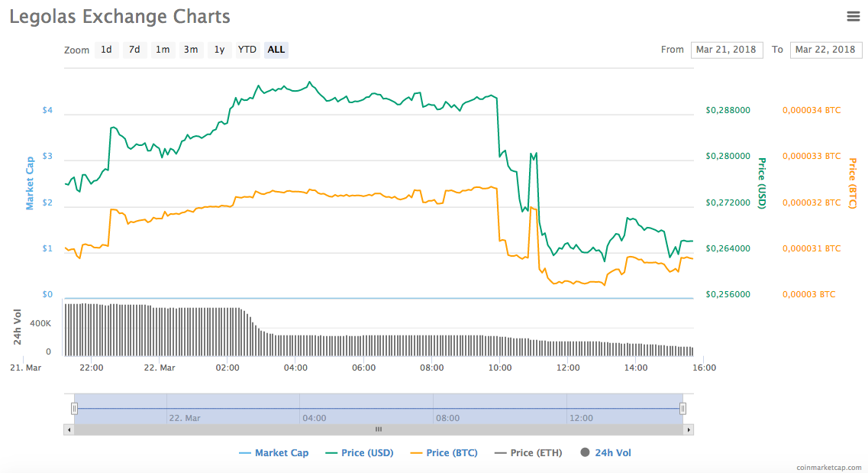The image size is (868, 473).
Task: Click the 10:00 time axis label
Action: point(500,368)
